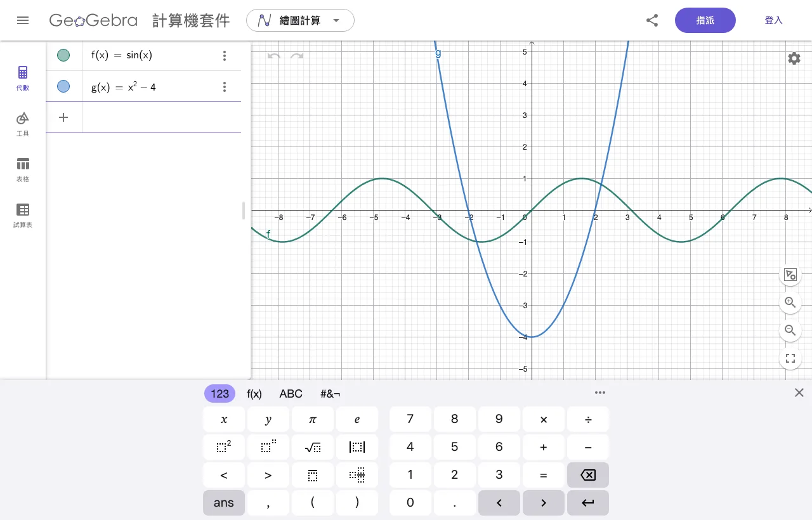Click the keyboard backspace key
The image size is (812, 520).
588,475
